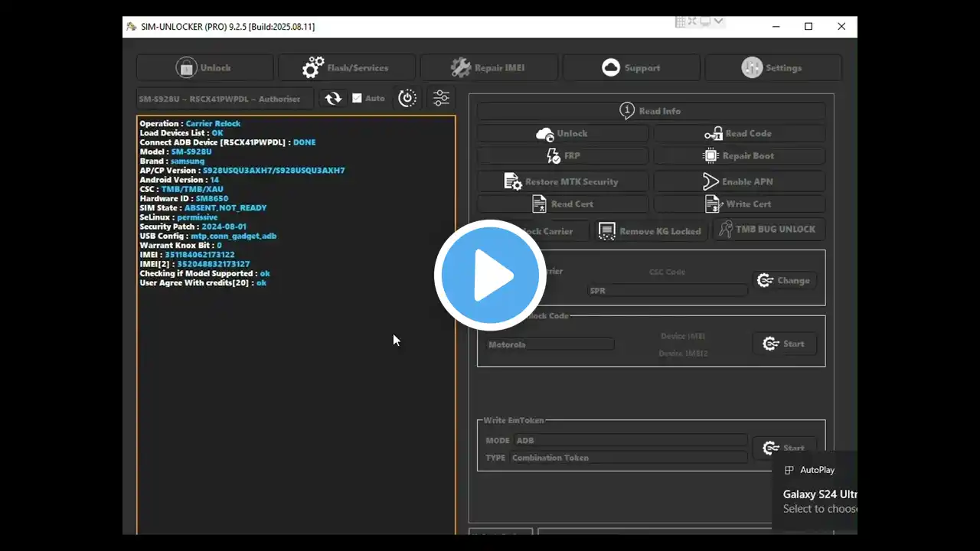Toggle the Auto checkbox
The height and width of the screenshot is (551, 980).
pos(357,99)
